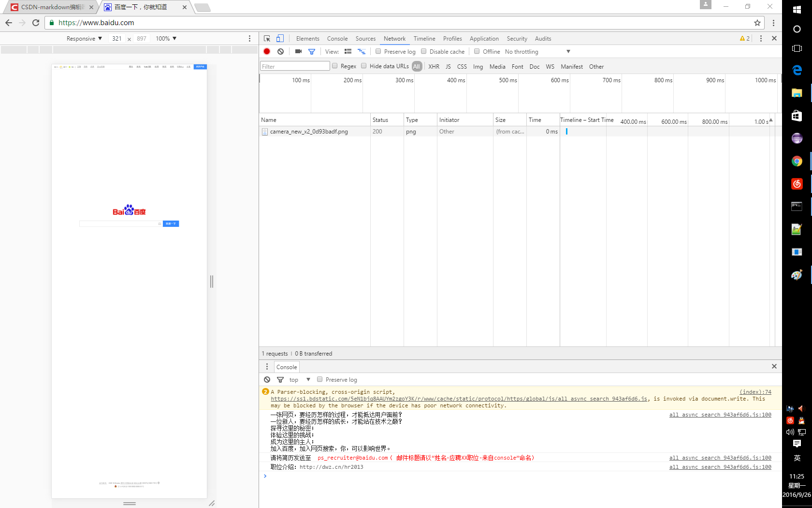Enable the Hide data URLs checkbox

pyautogui.click(x=364, y=66)
